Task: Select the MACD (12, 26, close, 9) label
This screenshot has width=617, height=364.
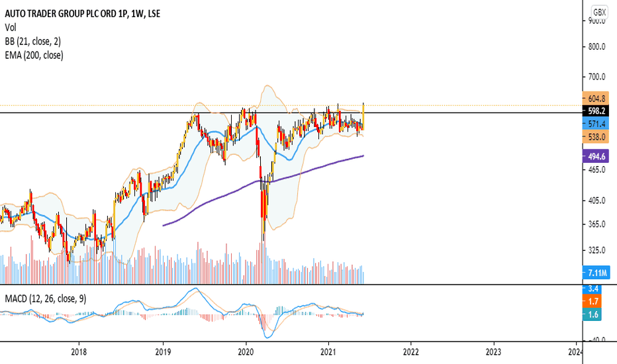Action: click(x=45, y=298)
